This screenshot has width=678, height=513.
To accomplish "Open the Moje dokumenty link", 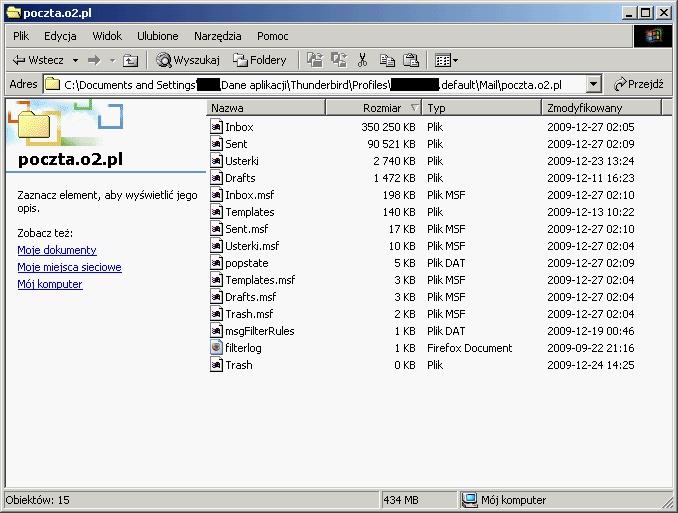I will [x=57, y=250].
